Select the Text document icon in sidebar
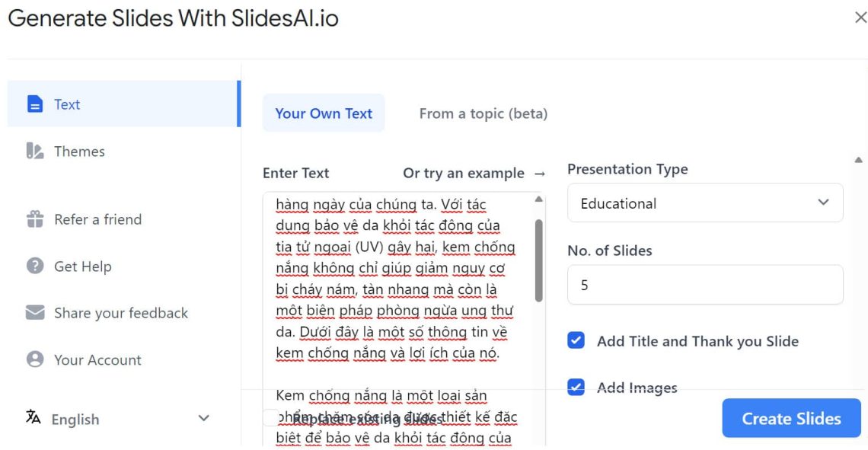The width and height of the screenshot is (868, 450). tap(35, 104)
